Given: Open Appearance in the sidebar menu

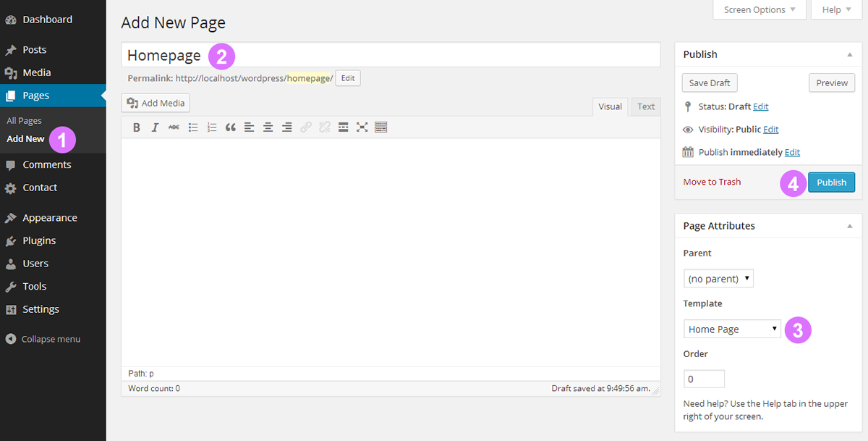Looking at the screenshot, I should point(49,218).
